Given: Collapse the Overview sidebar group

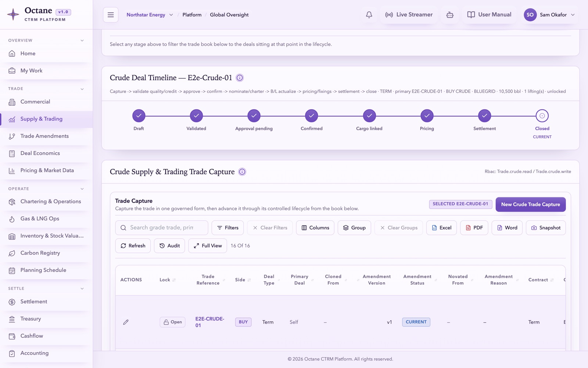Looking at the screenshot, I should point(82,40).
